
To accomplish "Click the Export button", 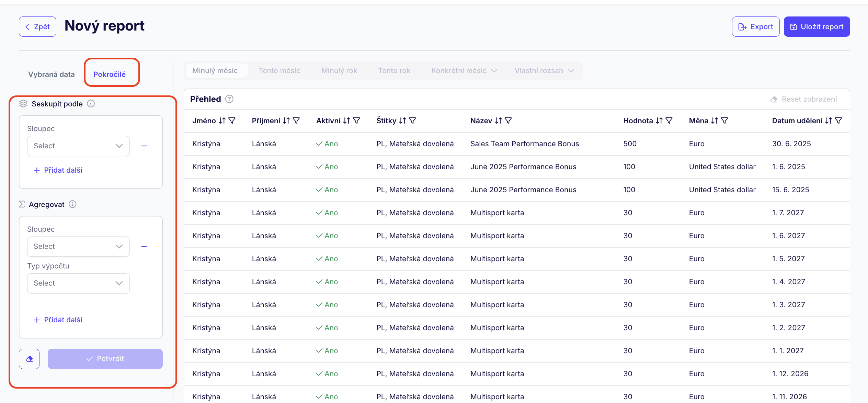I will coord(755,27).
